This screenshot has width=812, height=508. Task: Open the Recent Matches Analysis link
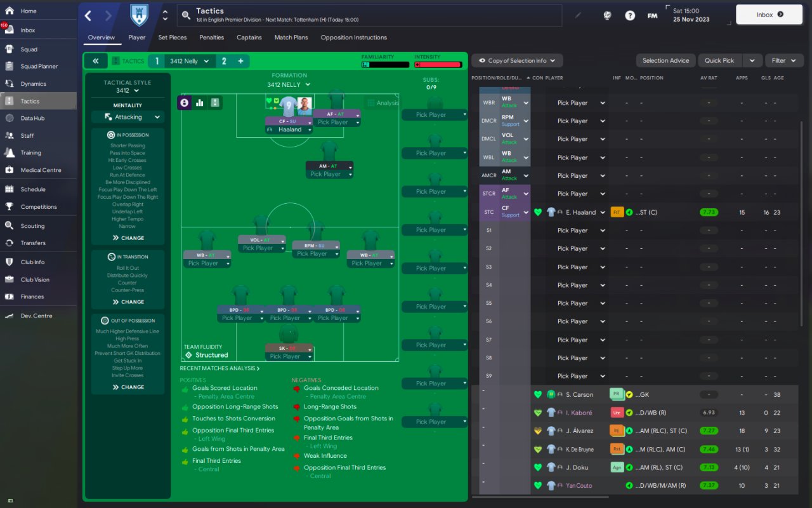[219, 368]
